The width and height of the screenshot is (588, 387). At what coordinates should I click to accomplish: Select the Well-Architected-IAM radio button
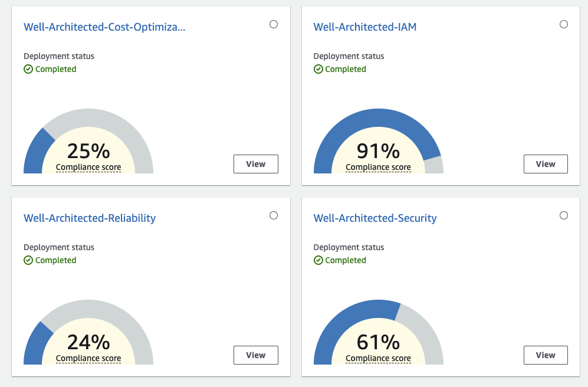pyautogui.click(x=563, y=24)
